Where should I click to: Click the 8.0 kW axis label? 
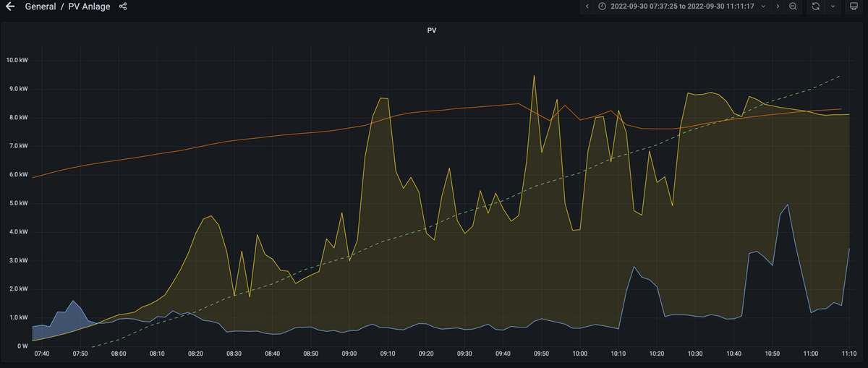[x=17, y=117]
